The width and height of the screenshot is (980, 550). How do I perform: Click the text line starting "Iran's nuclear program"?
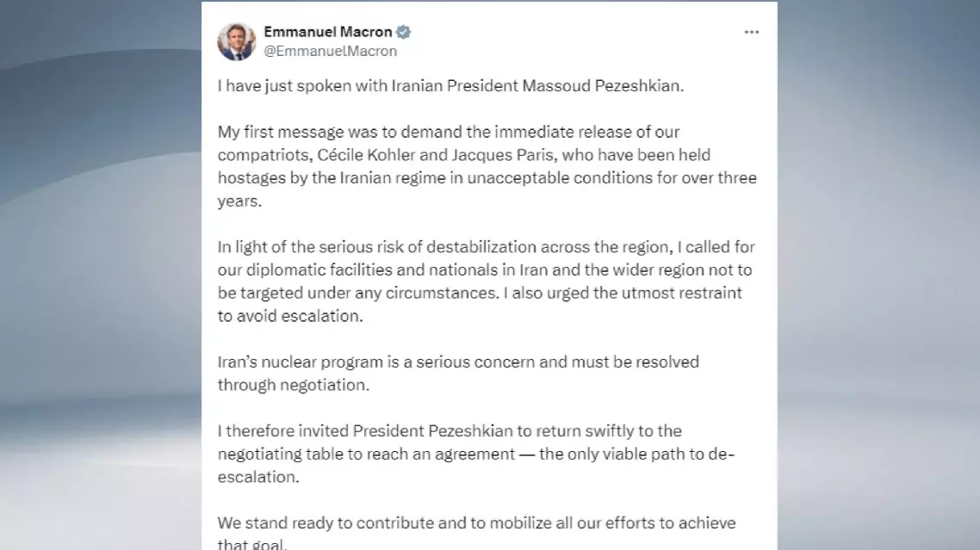tap(457, 362)
